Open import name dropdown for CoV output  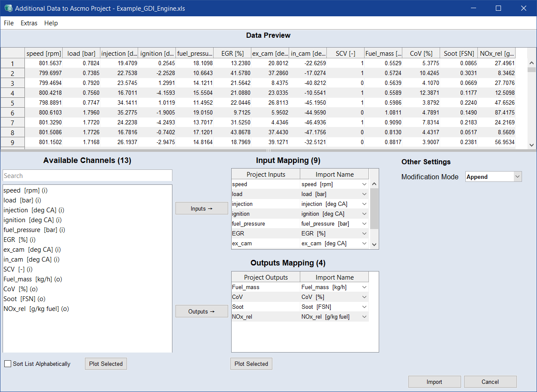point(364,297)
